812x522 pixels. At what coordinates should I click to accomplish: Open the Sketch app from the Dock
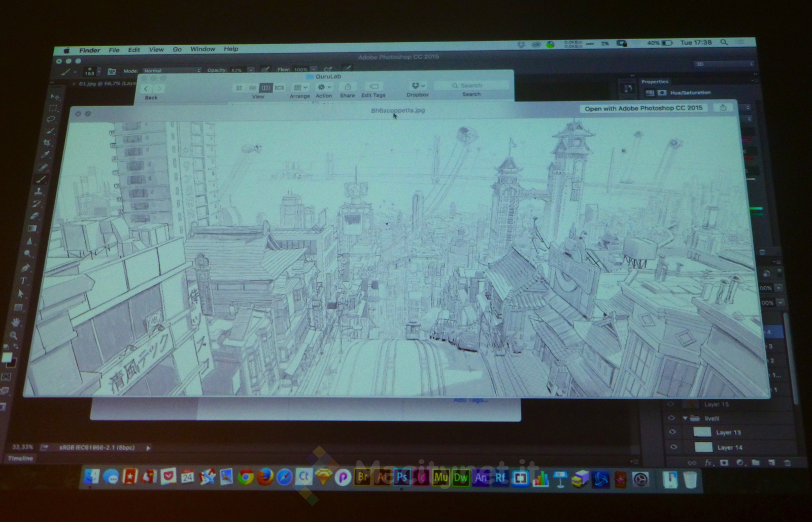[x=323, y=477]
